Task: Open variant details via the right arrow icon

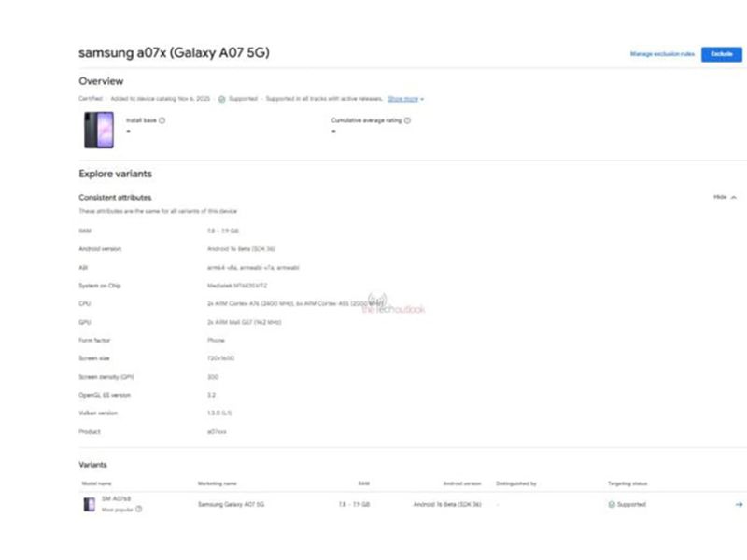Action: click(737, 503)
